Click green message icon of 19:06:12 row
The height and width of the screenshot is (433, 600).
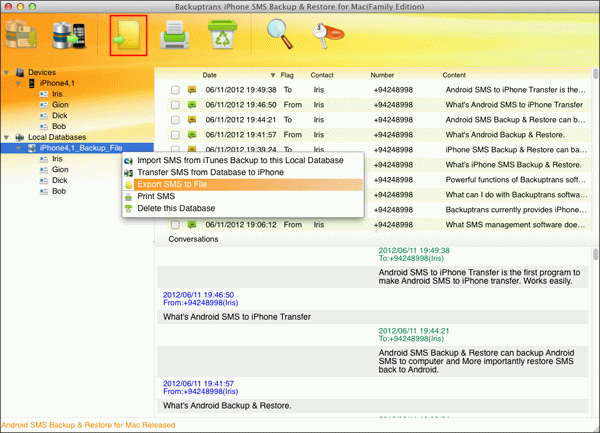click(192, 225)
